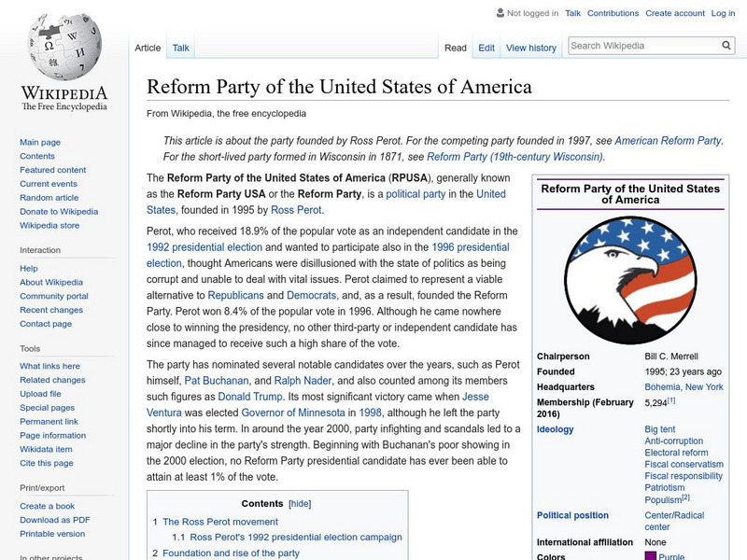The image size is (747, 560).
Task: Click Download as PDF
Action: point(55,520)
